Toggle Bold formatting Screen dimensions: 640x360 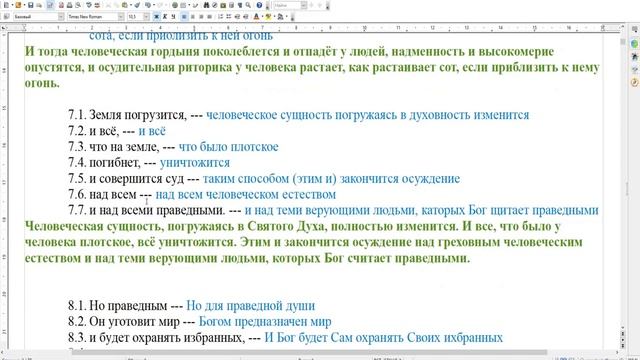coord(156,16)
